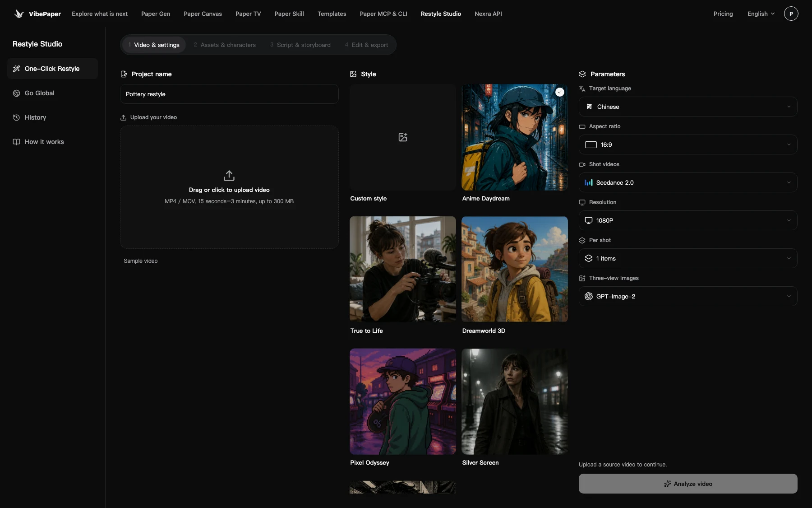The width and height of the screenshot is (812, 508).
Task: Click the Project name edit icon
Action: pos(124,74)
